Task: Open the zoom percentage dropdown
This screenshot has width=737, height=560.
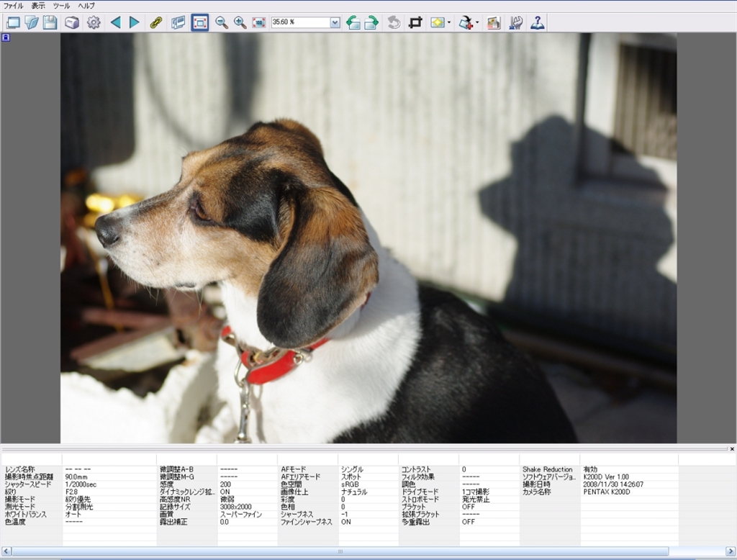Action: pyautogui.click(x=335, y=22)
